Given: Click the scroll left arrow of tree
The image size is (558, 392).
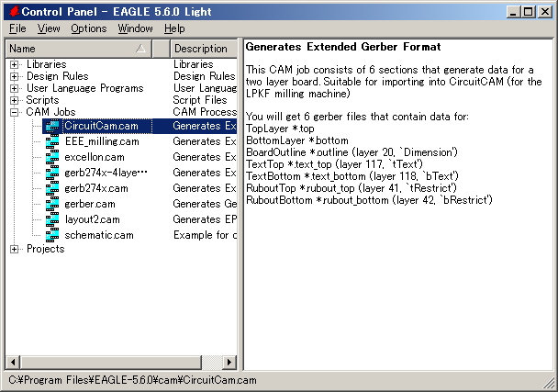Looking at the screenshot, I should click(x=13, y=363).
